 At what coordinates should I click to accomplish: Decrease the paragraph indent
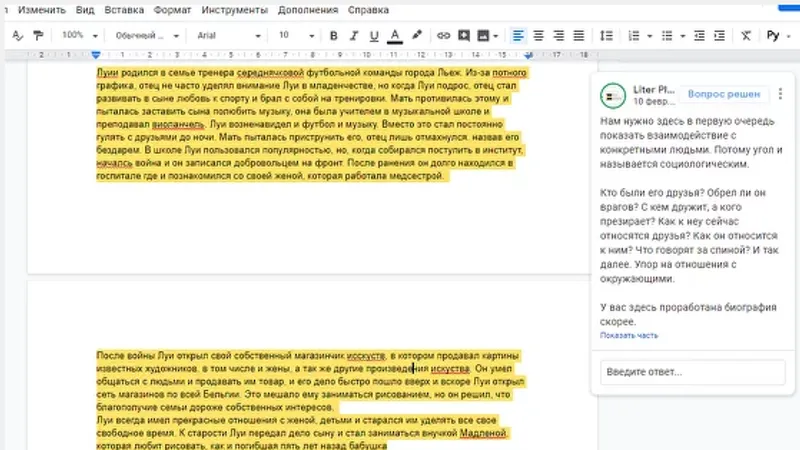(699, 36)
